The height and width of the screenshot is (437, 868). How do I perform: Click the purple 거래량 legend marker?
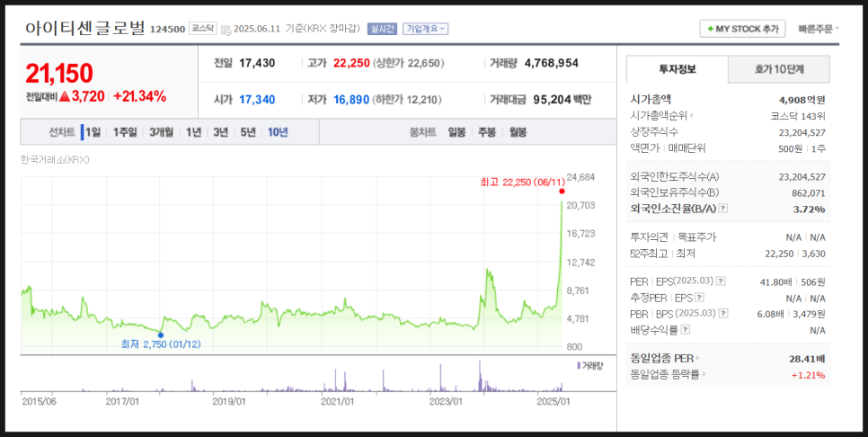[x=579, y=366]
